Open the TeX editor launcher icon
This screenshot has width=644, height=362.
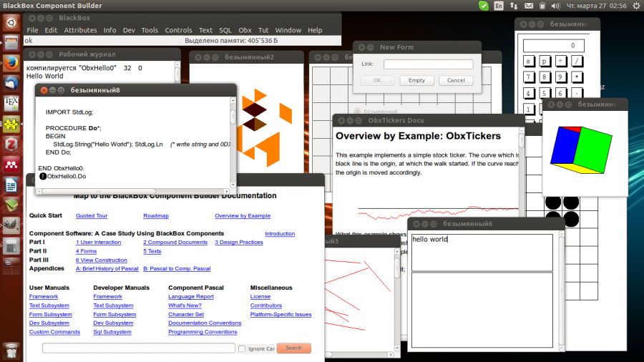(11, 104)
